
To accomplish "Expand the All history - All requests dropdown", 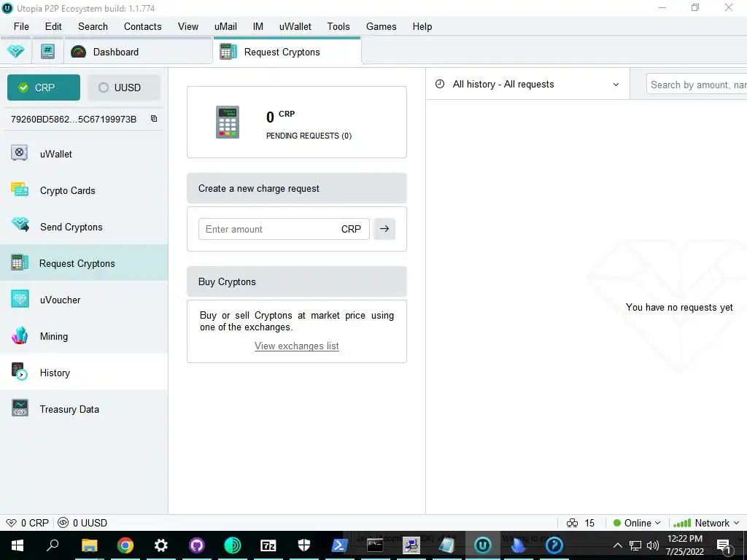I will coord(527,85).
